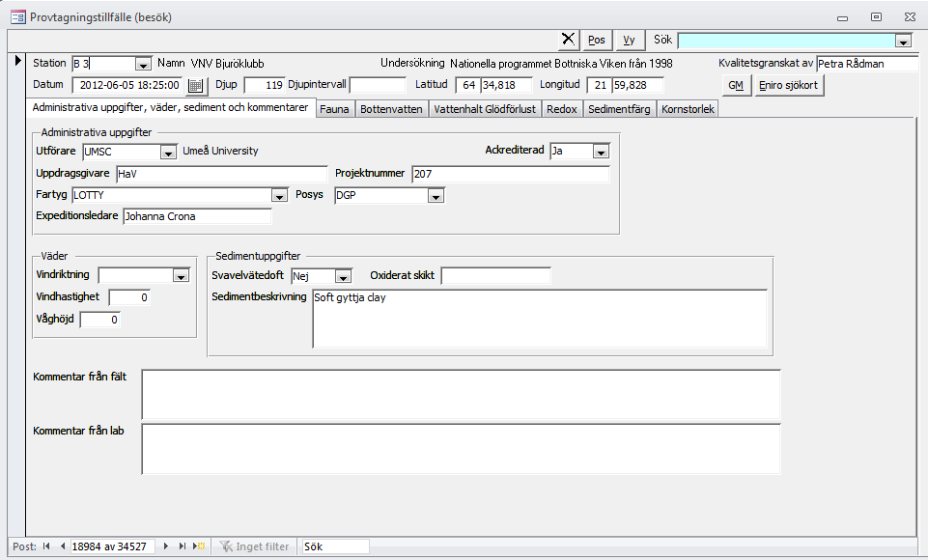Open the Posys dropdown
The height and width of the screenshot is (560, 928).
(x=436, y=196)
